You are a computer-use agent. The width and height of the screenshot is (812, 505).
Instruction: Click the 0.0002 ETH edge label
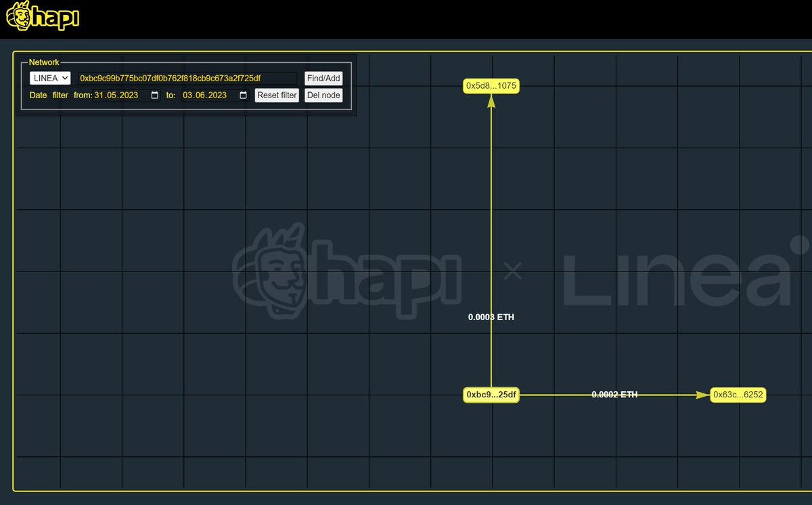[614, 395]
